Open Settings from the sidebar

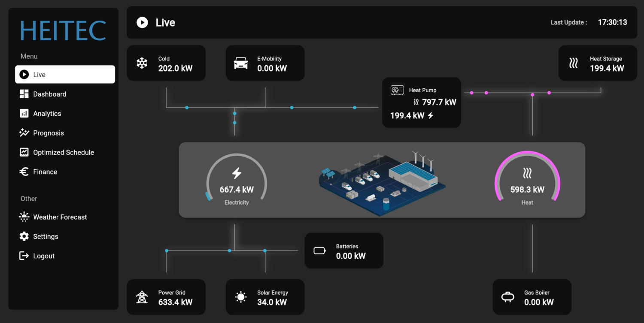(x=46, y=236)
